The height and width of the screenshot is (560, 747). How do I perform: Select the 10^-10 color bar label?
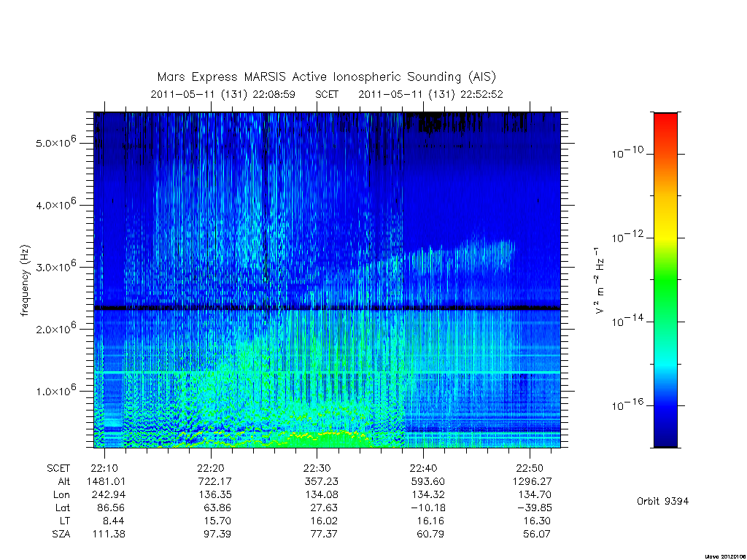click(627, 152)
